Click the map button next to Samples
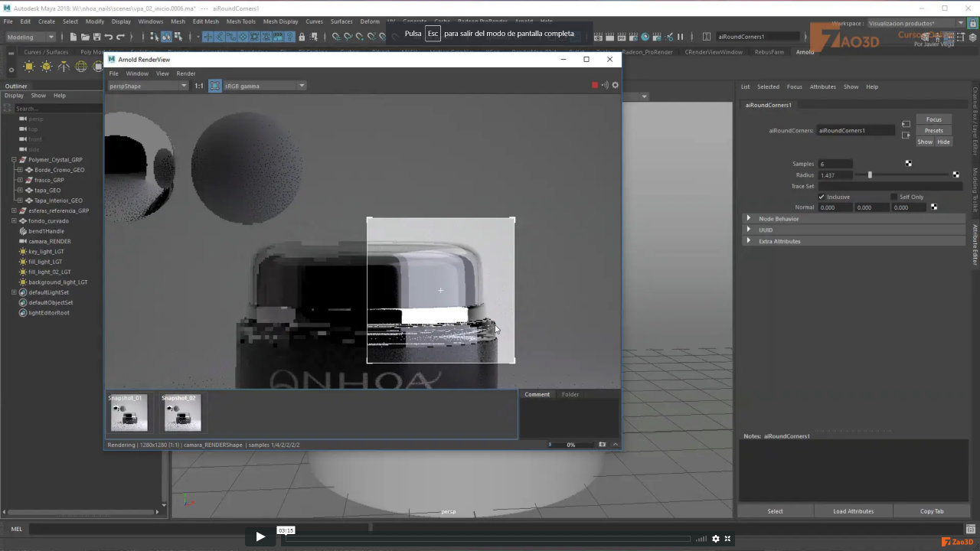 pos(909,164)
